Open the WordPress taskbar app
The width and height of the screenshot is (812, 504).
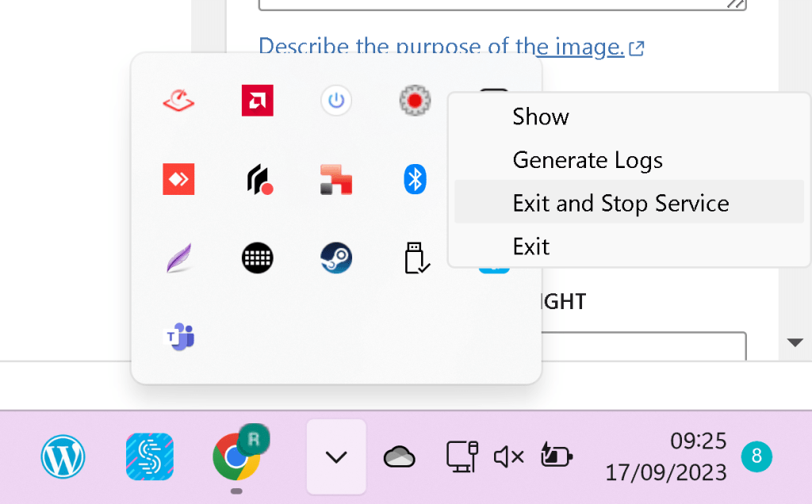click(63, 457)
